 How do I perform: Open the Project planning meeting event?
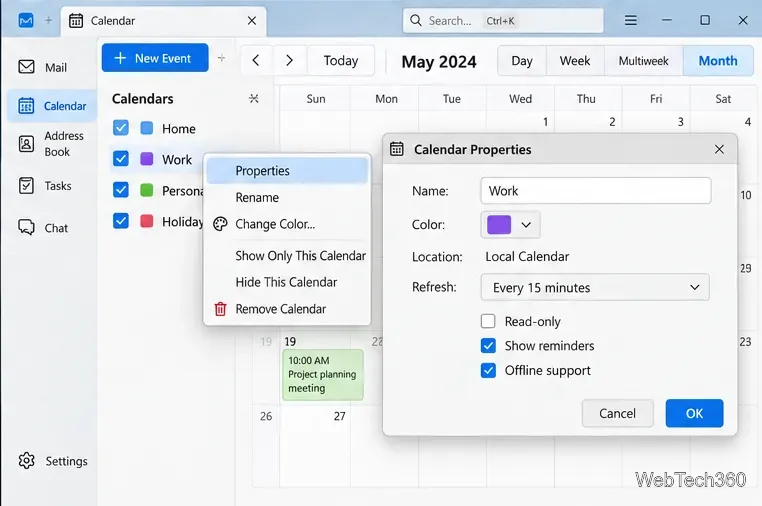click(x=323, y=374)
